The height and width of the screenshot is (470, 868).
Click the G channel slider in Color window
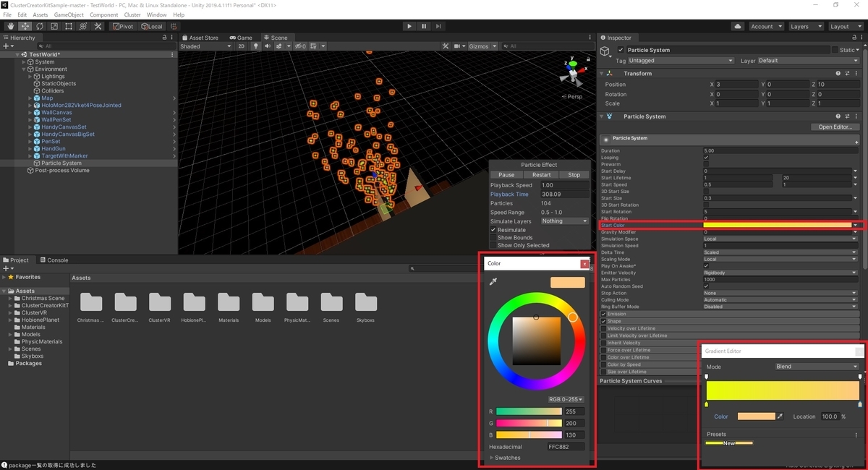click(529, 423)
